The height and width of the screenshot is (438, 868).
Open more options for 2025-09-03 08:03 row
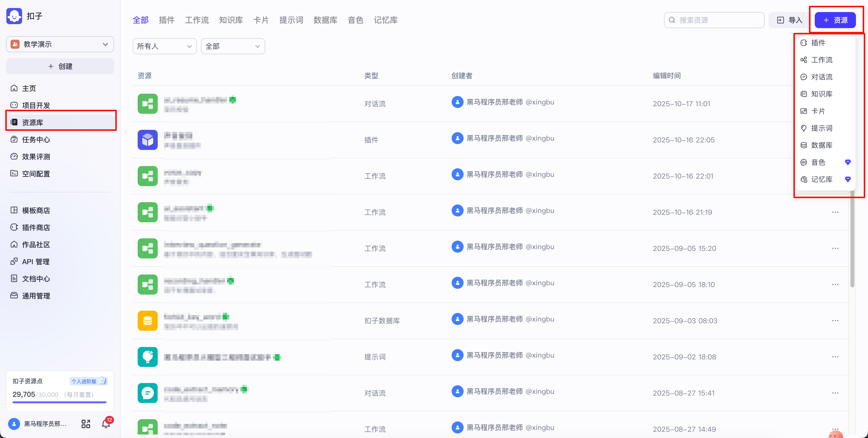835,320
